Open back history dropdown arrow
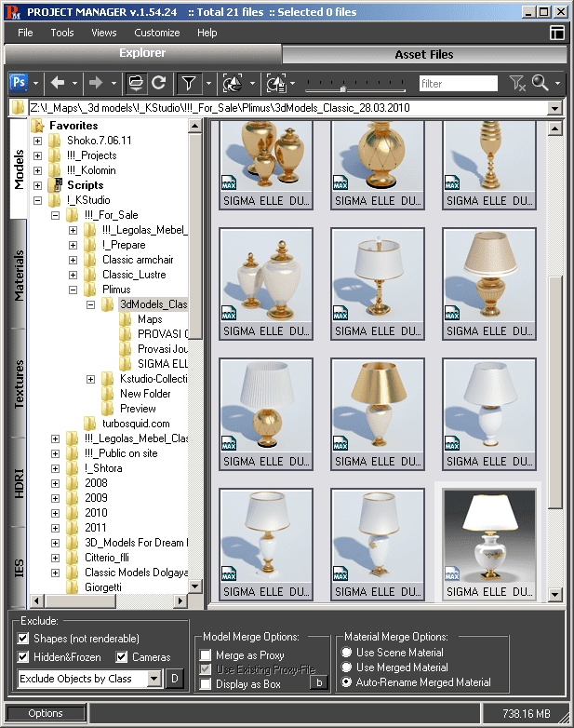 coord(74,84)
